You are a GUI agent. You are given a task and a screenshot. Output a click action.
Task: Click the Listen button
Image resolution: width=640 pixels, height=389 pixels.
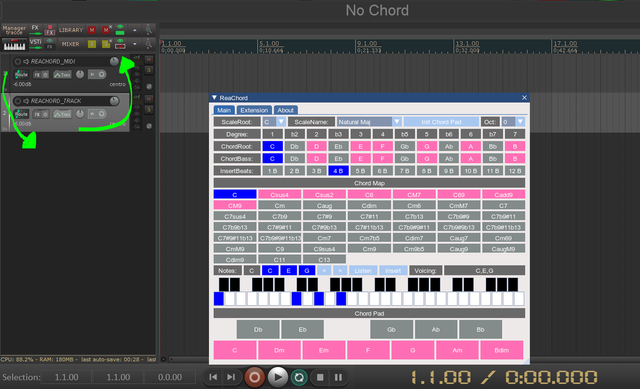362,271
